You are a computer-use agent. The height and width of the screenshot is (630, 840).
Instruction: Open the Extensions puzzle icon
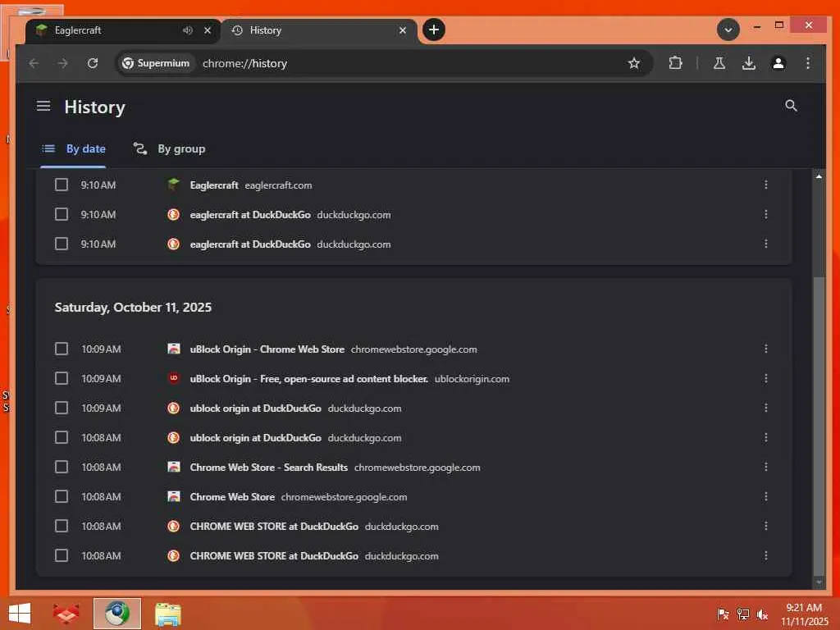point(676,63)
